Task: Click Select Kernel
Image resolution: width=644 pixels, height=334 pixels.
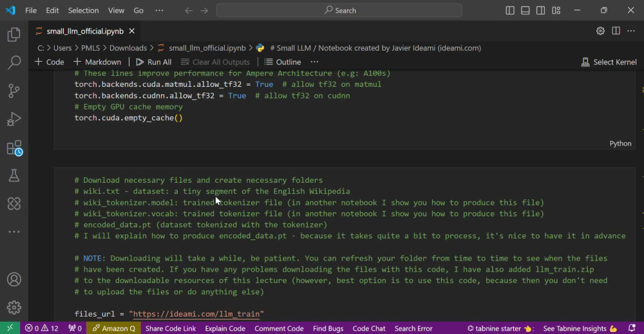Action: 609,62
